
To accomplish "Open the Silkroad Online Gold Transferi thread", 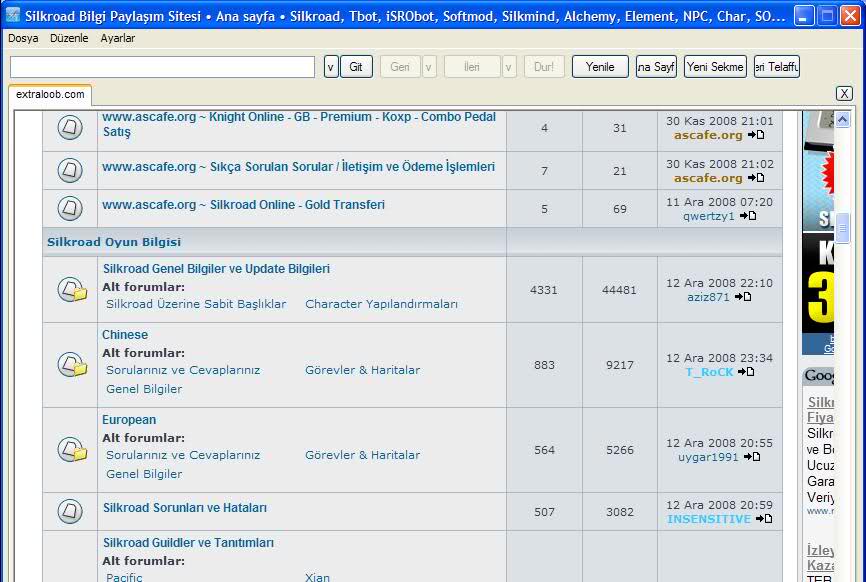I will 243,205.
